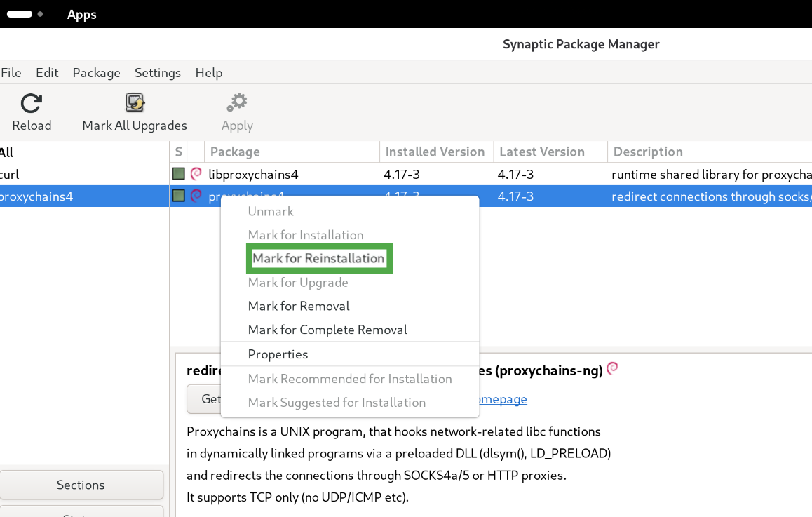Viewport: 812px width, 517px height.
Task: Open the Help menu
Action: (x=209, y=72)
